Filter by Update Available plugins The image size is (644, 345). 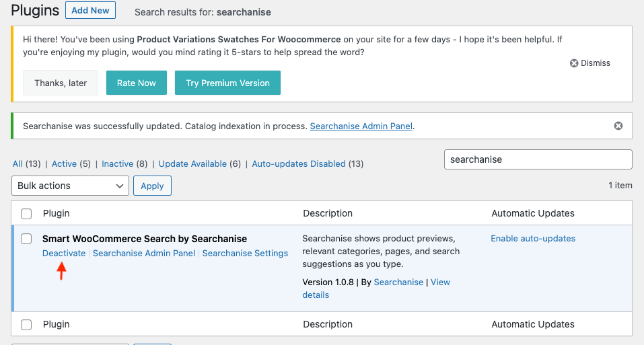point(192,163)
